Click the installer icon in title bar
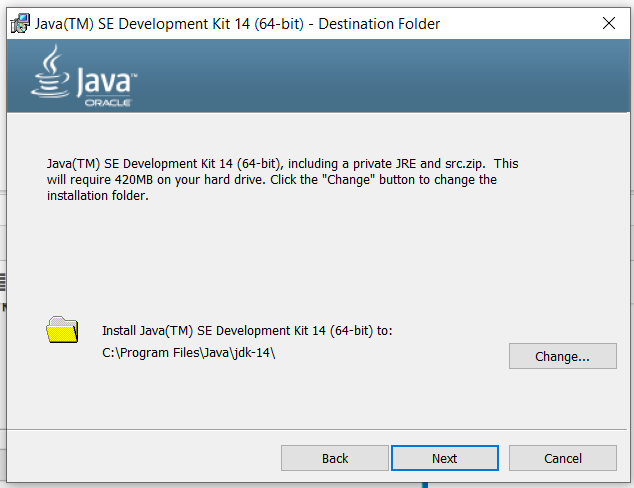The height and width of the screenshot is (488, 634). click(20, 23)
